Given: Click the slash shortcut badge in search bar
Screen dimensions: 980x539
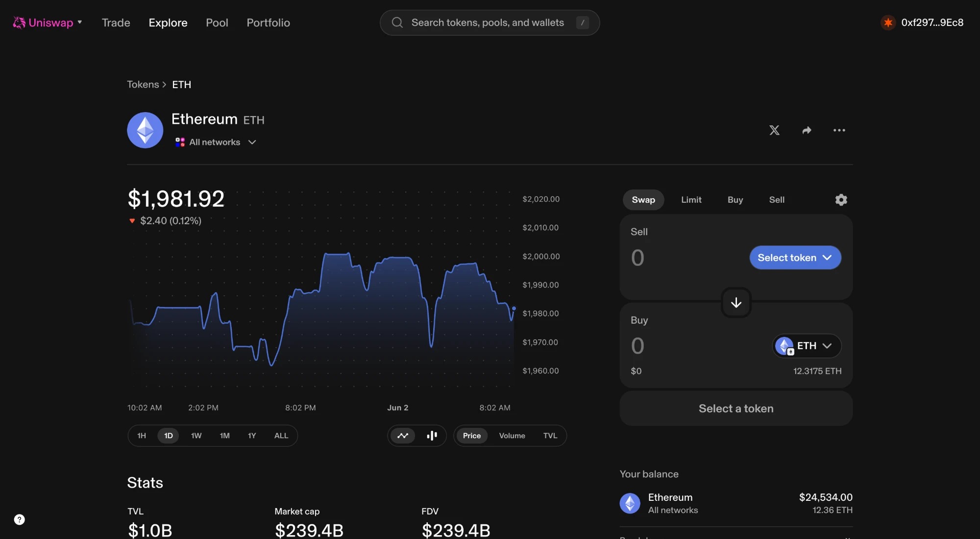Looking at the screenshot, I should click(x=583, y=23).
